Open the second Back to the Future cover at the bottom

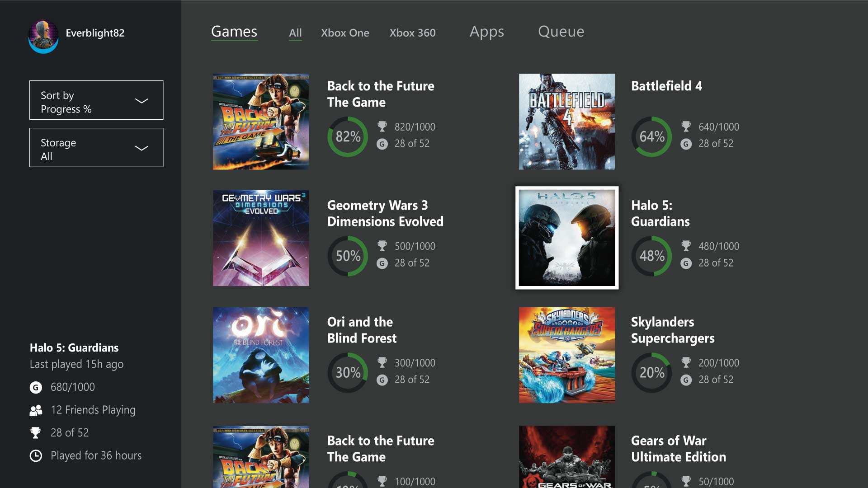tap(261, 457)
